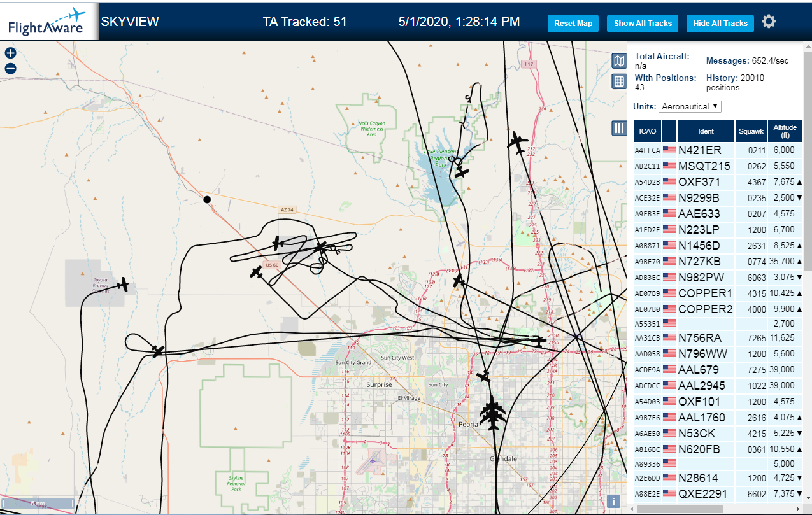Select the large jet aircraft over Peoria
812x515 pixels.
(x=493, y=413)
